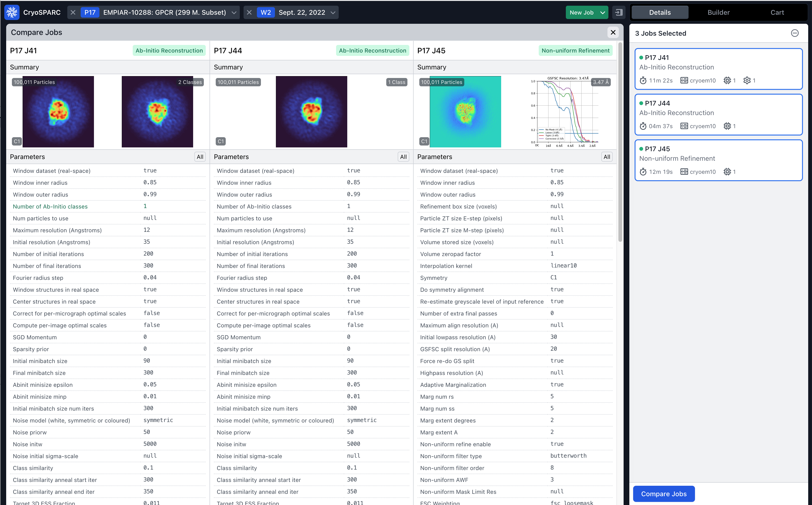812x505 pixels.
Task: Open the J44 density map thumbnail
Action: [x=311, y=112]
